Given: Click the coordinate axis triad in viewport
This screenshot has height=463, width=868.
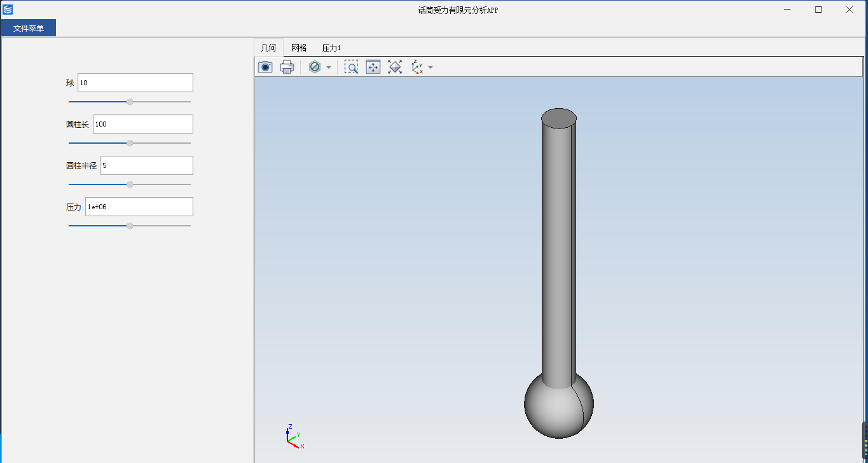Looking at the screenshot, I should point(294,436).
